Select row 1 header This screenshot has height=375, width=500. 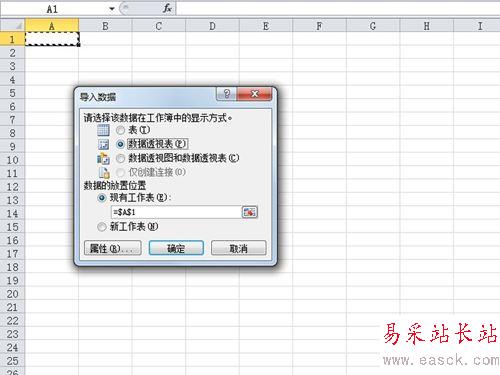(x=13, y=39)
